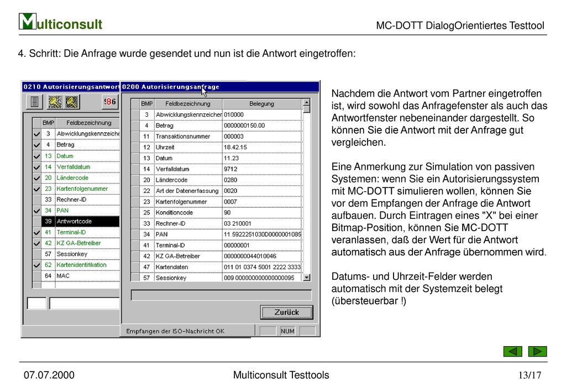Viewport: 566px width, 392px height.
Task: Go to previous slide with green left arrow
Action: pyautogui.click(x=512, y=351)
